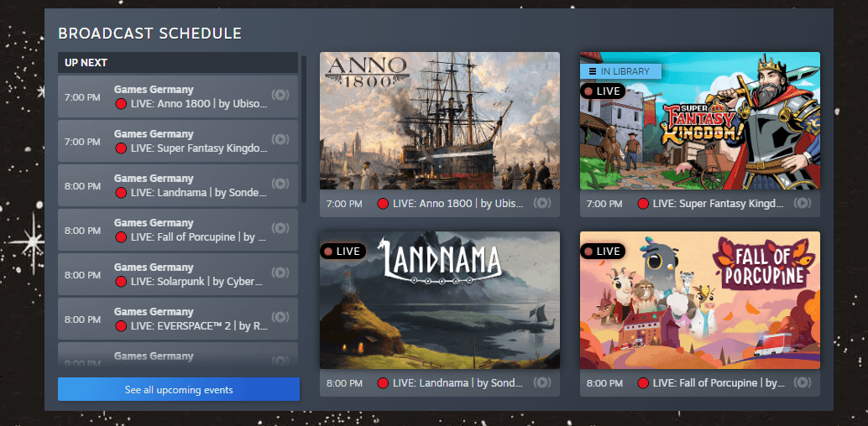
Task: Click play icon beneath Super Fantasy Kingdom card
Action: pos(803,203)
